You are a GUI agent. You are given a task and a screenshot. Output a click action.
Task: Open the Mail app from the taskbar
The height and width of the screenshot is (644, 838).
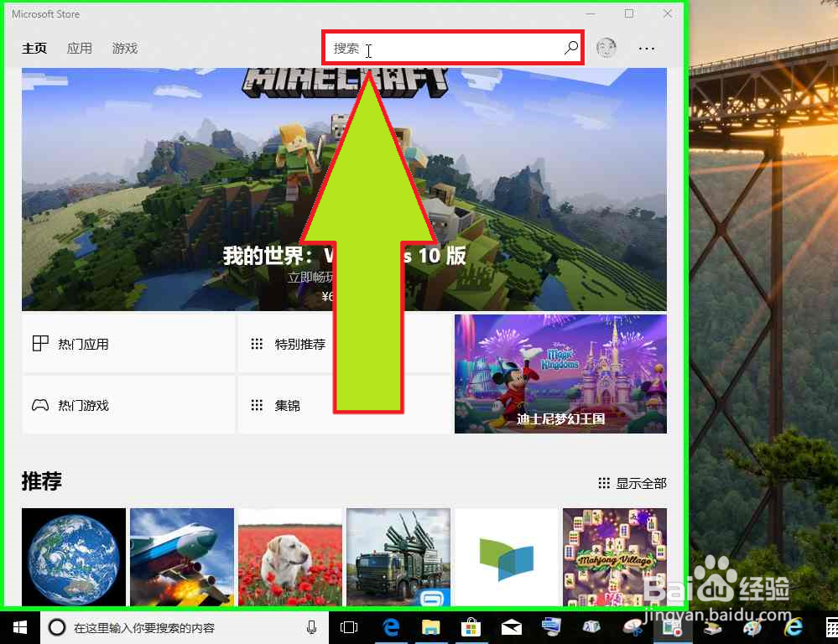512,626
